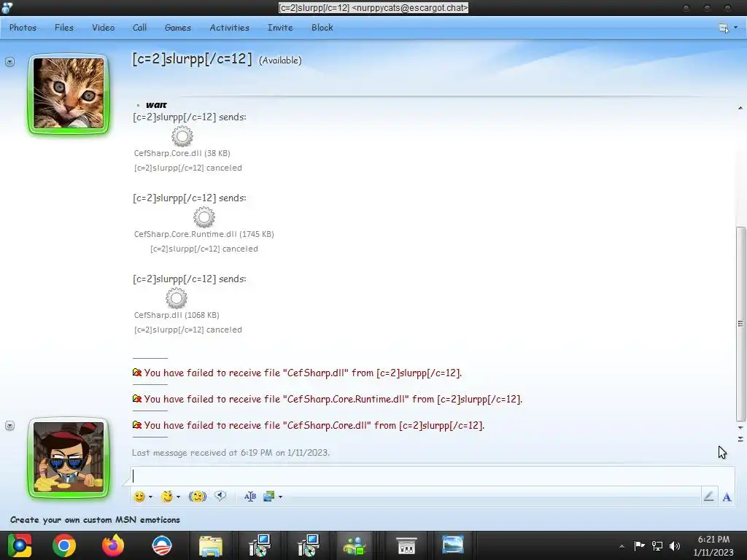
Task: Click the 'CefSharp.dll (1068 KB)' file label
Action: tap(177, 315)
